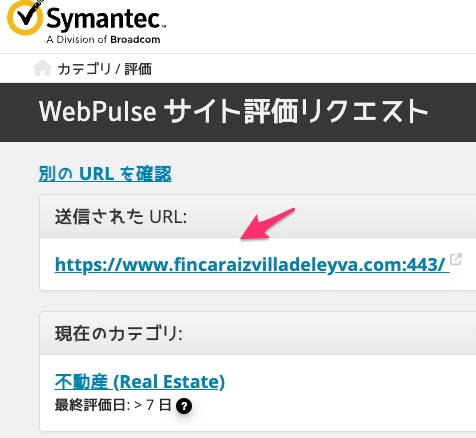Select the カテゴリ breadcrumb item
The image size is (476, 438).
[84, 69]
